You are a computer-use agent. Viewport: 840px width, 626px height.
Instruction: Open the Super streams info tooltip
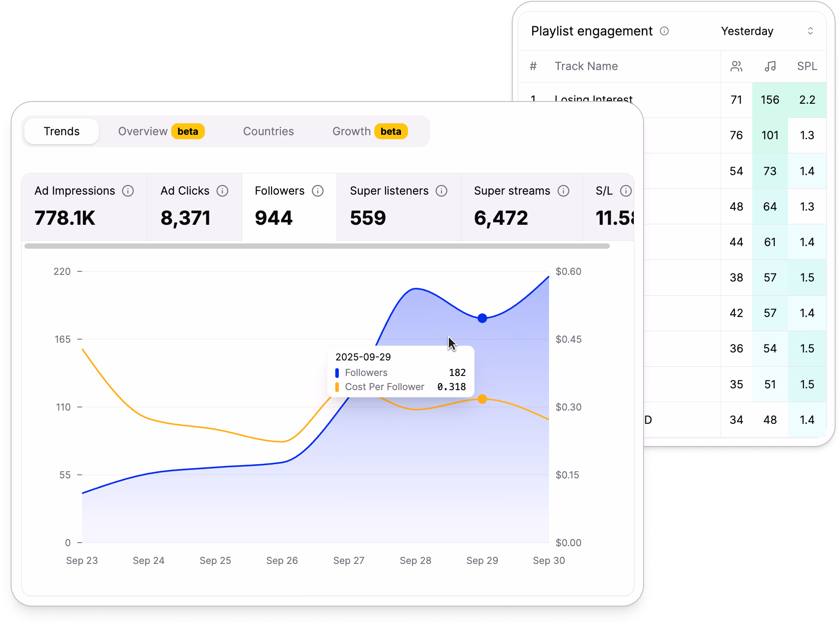tap(564, 191)
